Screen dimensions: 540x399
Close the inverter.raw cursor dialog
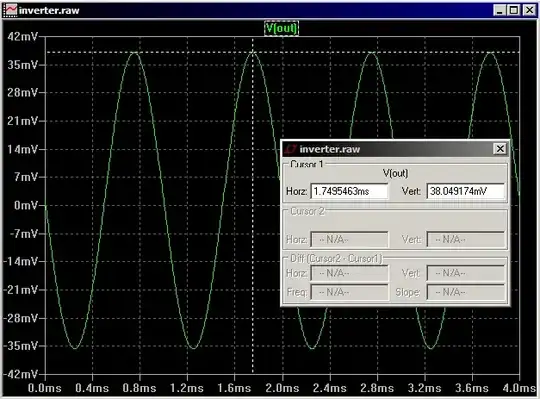500,149
